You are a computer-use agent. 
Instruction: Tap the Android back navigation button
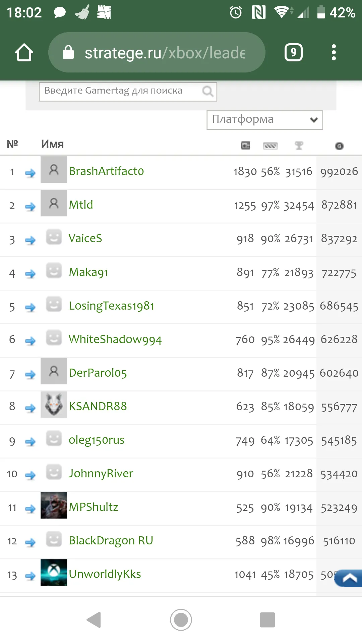coord(94,620)
